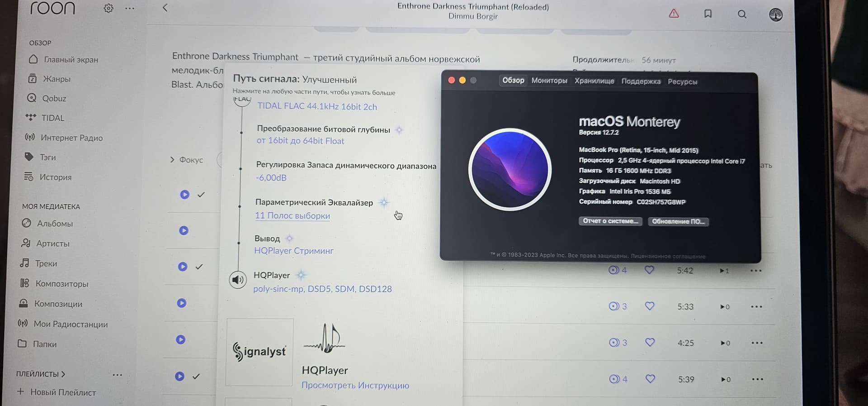
Task: Click Отчет о системе button
Action: (x=610, y=221)
